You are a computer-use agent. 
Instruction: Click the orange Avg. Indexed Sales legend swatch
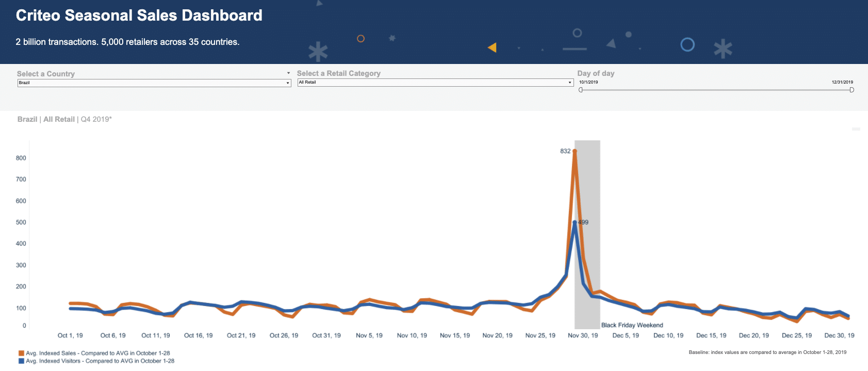[21, 353]
